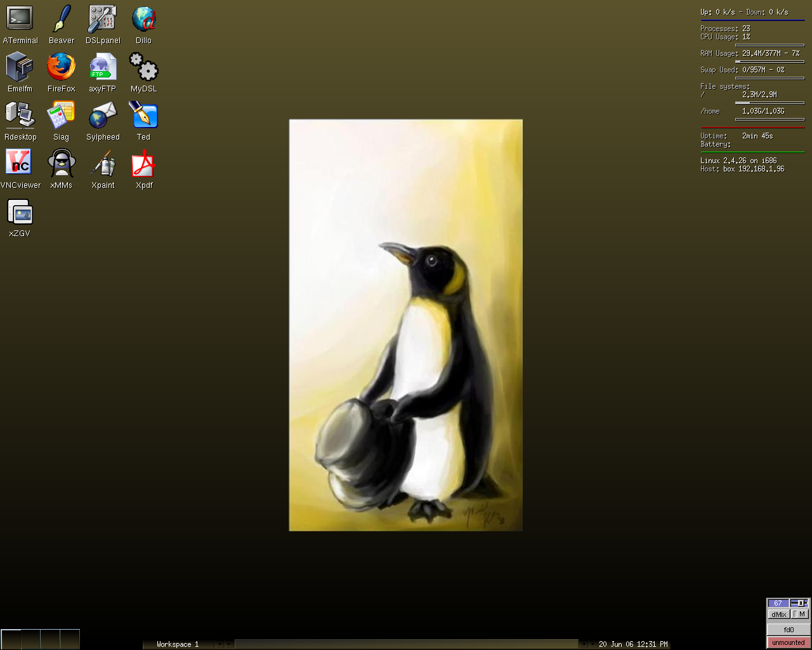Click the red unmounted status button
Image resolution: width=812 pixels, height=650 pixels.
[x=789, y=642]
